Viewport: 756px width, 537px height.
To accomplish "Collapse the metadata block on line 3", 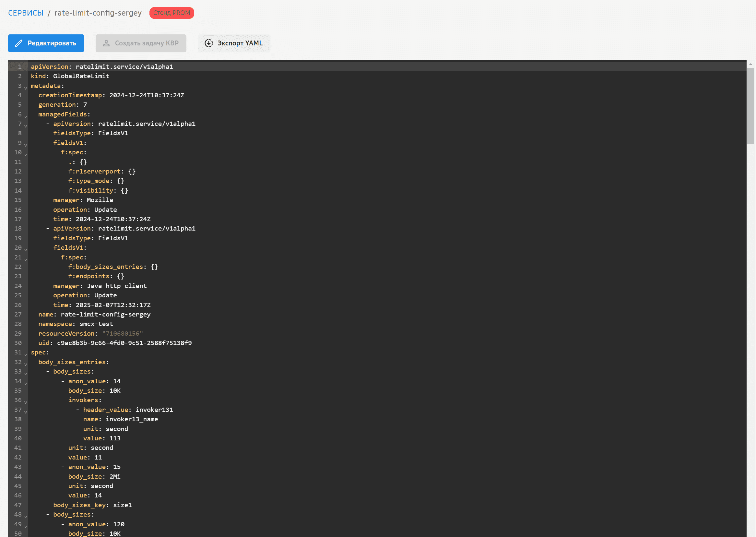I will point(26,88).
